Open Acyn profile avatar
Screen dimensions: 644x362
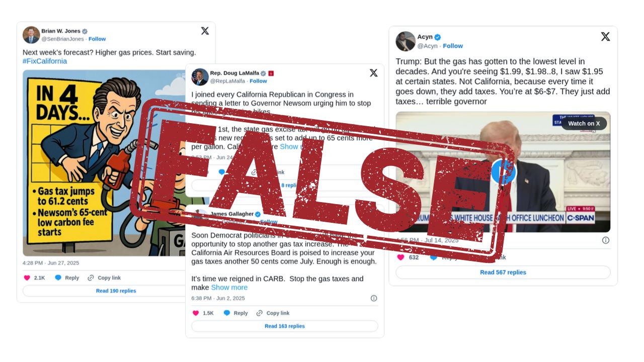(406, 41)
